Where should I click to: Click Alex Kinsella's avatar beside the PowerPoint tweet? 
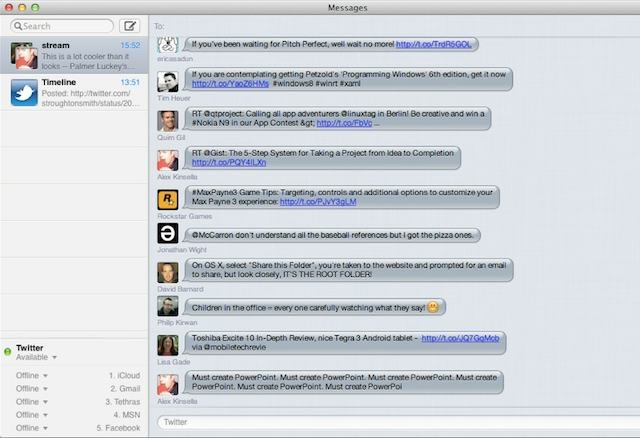(x=168, y=385)
